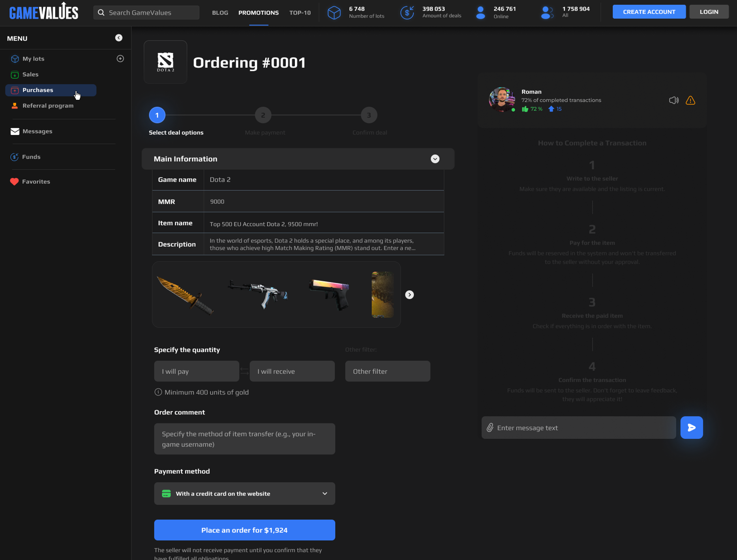The height and width of the screenshot is (560, 737).
Task: Open Purchases in sidebar
Action: (x=51, y=90)
